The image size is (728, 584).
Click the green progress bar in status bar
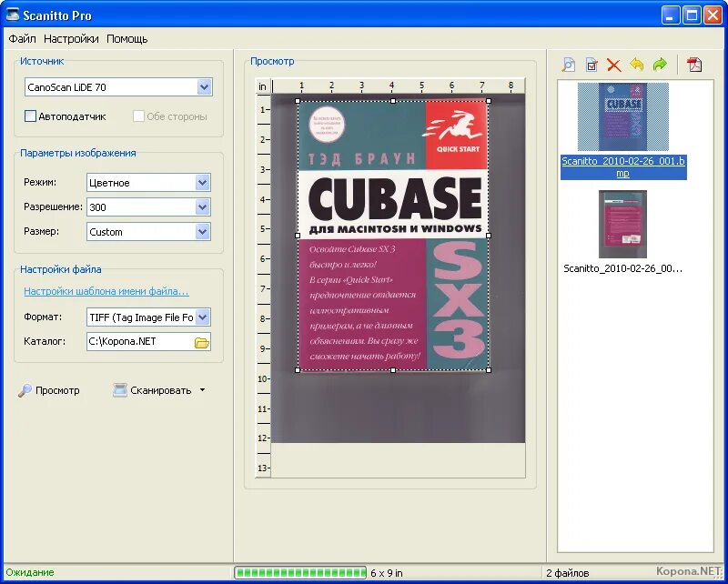pyautogui.click(x=300, y=572)
